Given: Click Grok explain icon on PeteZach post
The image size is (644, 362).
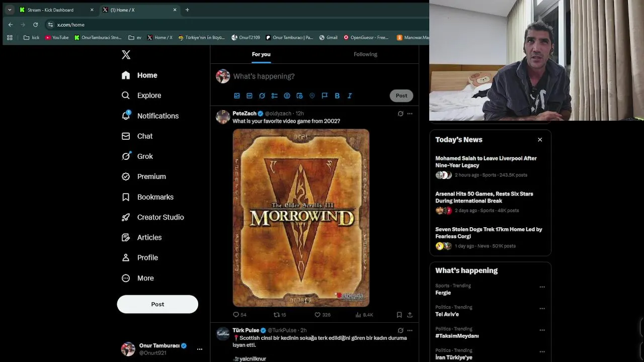Looking at the screenshot, I should click(400, 114).
